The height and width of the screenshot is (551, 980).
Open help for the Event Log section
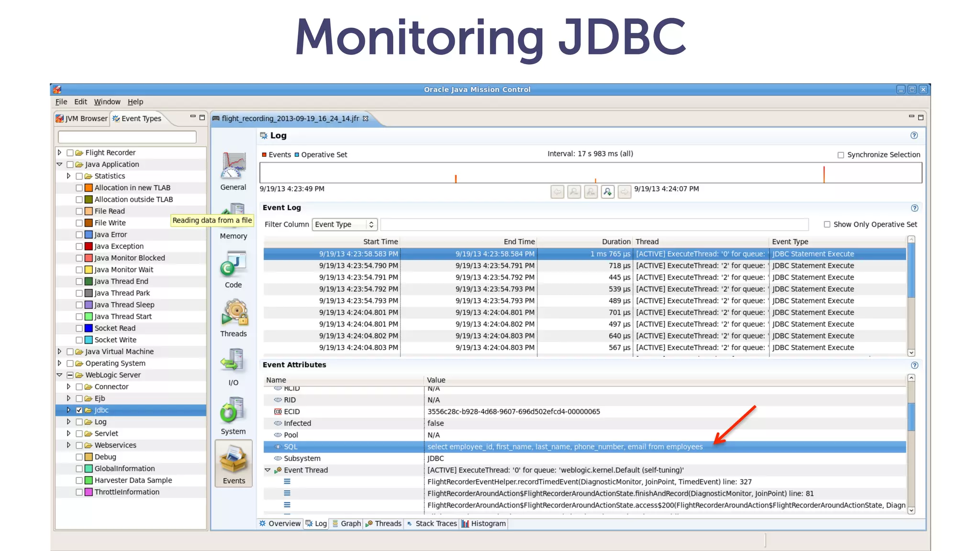point(914,208)
